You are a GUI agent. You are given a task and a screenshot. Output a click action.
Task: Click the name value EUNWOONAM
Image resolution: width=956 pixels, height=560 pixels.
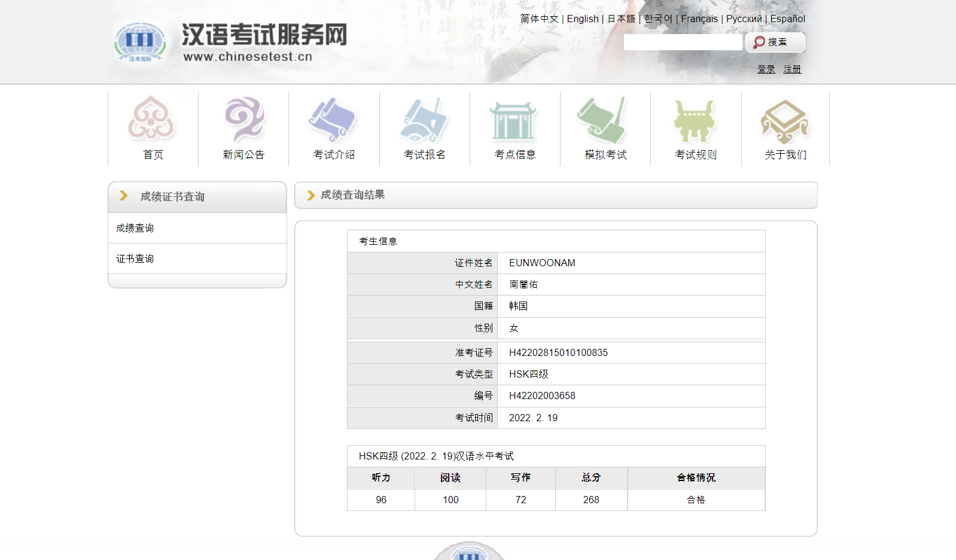[542, 263]
